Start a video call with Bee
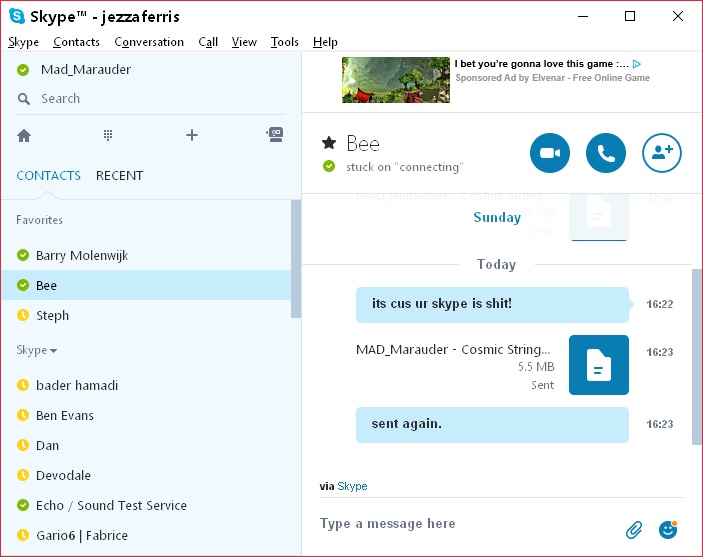 550,153
